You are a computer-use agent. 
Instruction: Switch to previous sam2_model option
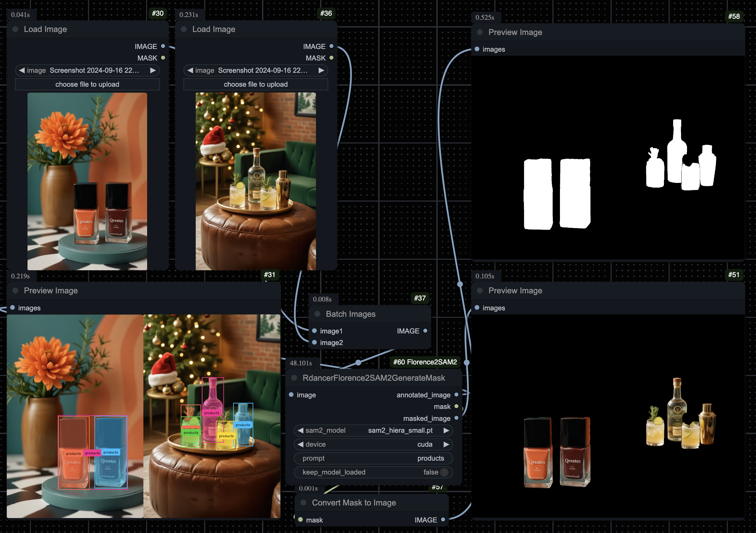[x=300, y=430]
